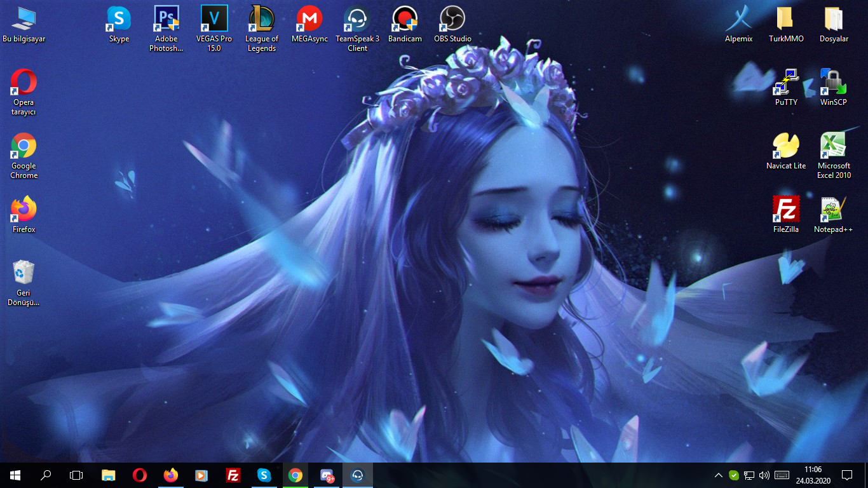868x488 pixels.
Task: Open the notification Action Center
Action: (x=847, y=475)
